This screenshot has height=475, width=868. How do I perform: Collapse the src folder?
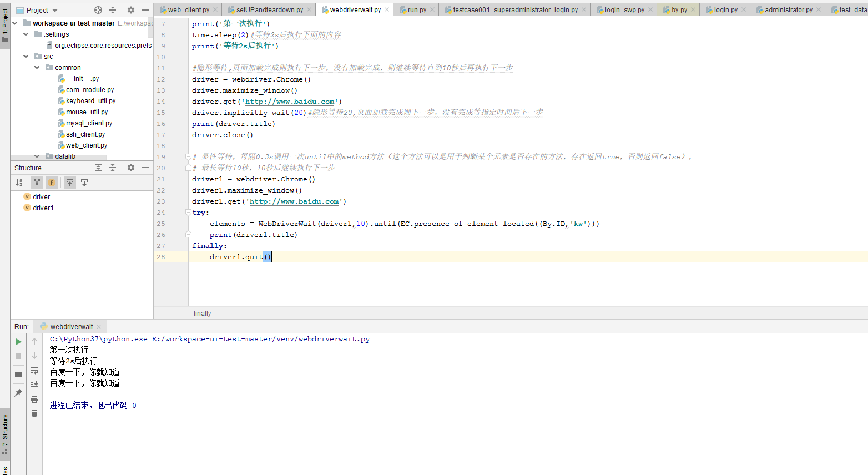[x=26, y=57]
